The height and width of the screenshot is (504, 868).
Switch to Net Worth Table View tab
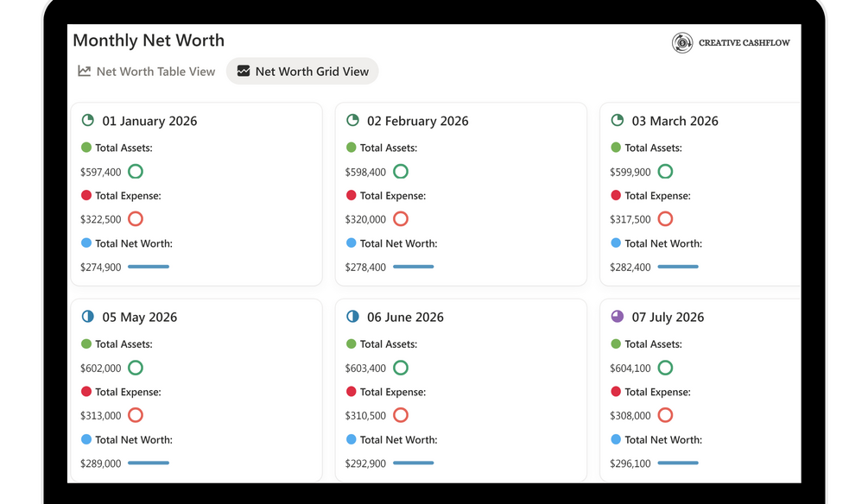[147, 72]
